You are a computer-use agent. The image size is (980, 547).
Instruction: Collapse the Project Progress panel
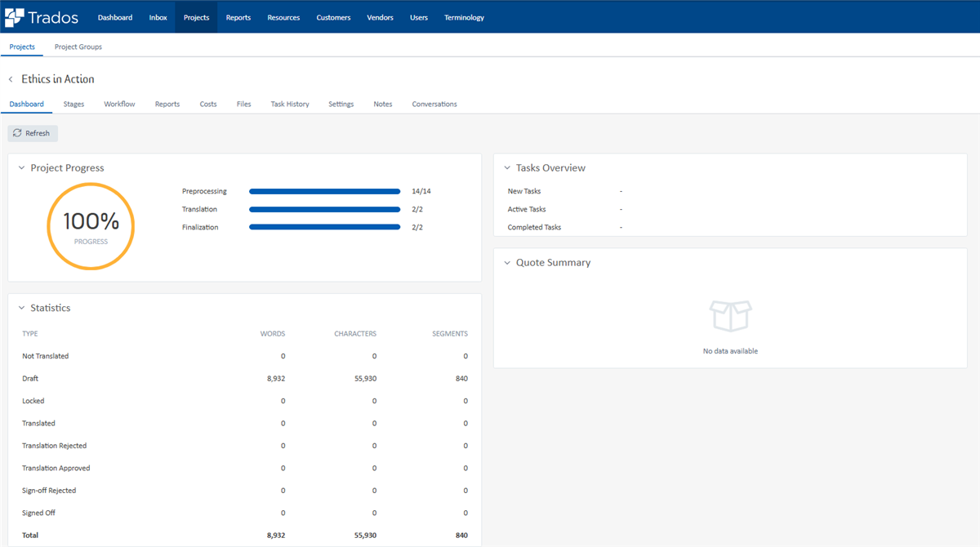pos(20,167)
